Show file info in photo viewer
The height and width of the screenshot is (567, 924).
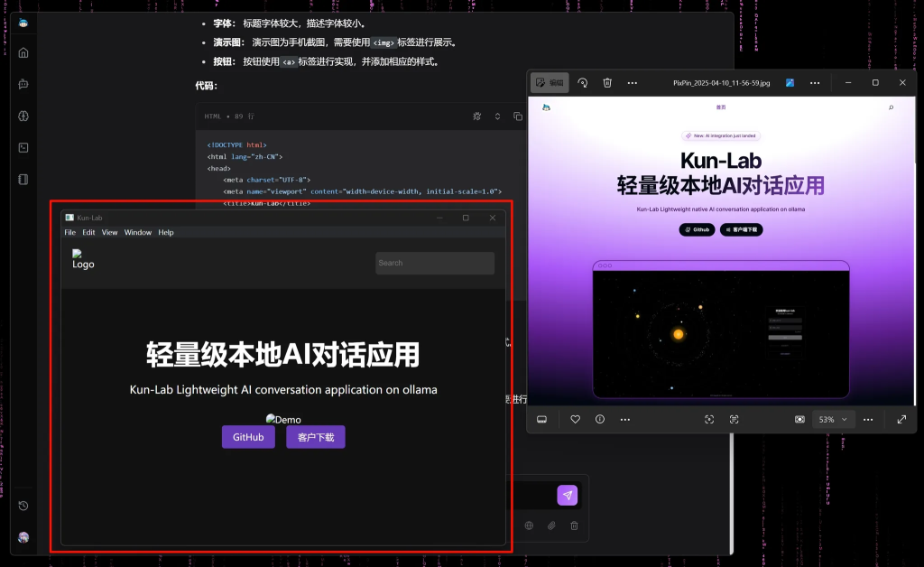[x=600, y=419]
